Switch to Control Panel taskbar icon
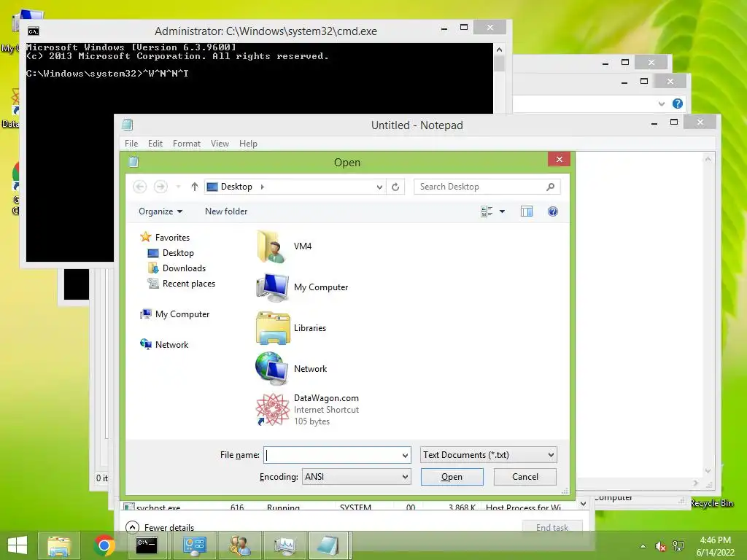 tap(194, 545)
